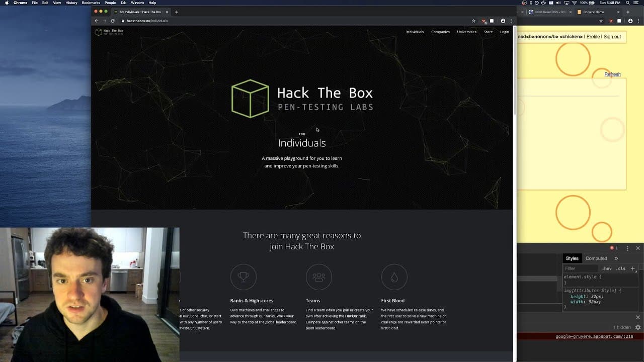Click the white square extension in Hack The Box toolbar
This screenshot has height=362, width=644.
coord(492,21)
